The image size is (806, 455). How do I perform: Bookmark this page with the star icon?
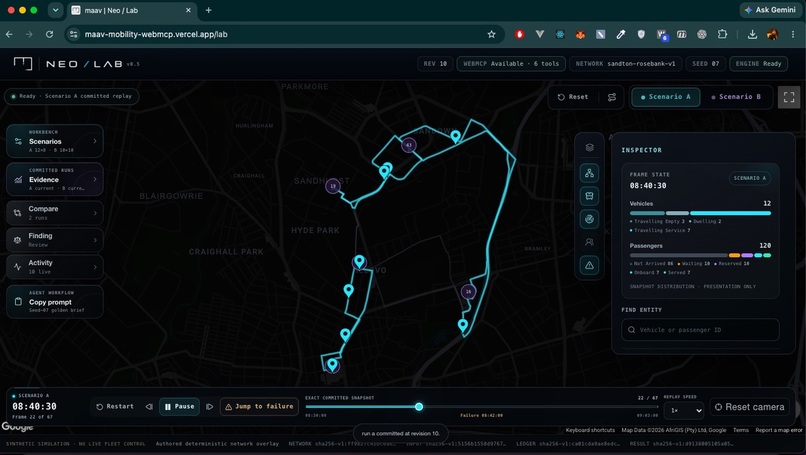coord(491,34)
